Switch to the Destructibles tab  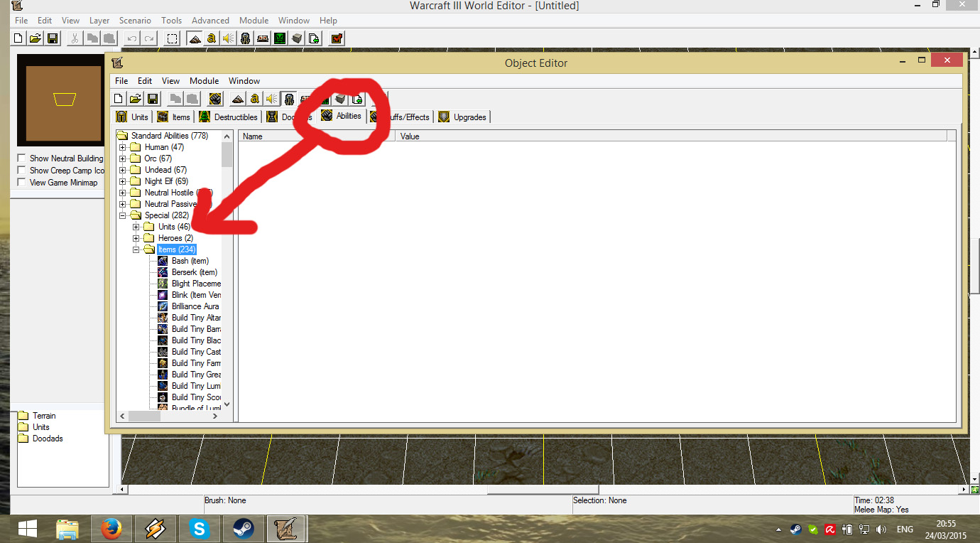point(229,117)
